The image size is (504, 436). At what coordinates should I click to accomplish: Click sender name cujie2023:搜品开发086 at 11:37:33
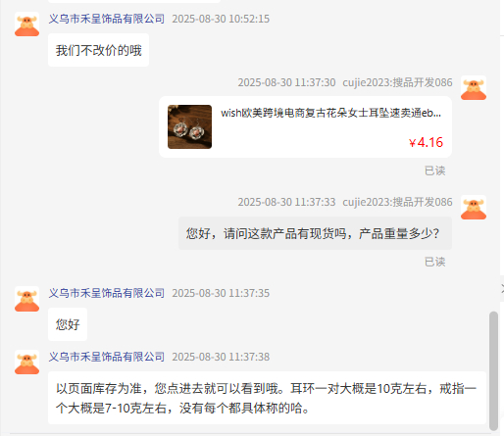397,202
